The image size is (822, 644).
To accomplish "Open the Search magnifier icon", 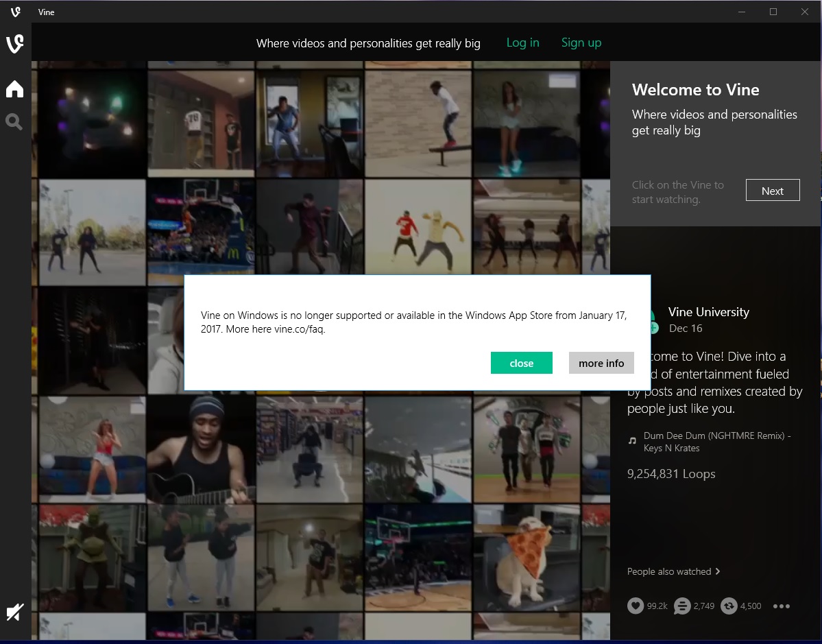I will point(14,122).
